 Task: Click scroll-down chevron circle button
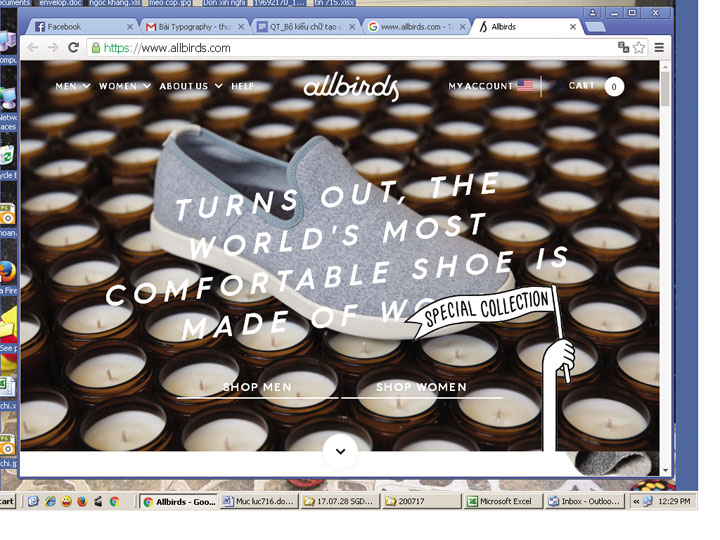point(340,451)
